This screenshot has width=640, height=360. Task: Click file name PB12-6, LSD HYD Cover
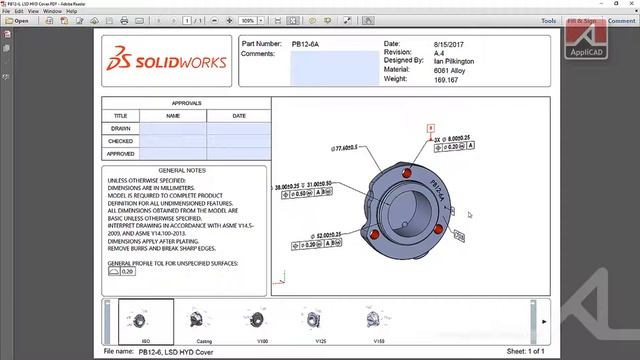pyautogui.click(x=176, y=352)
